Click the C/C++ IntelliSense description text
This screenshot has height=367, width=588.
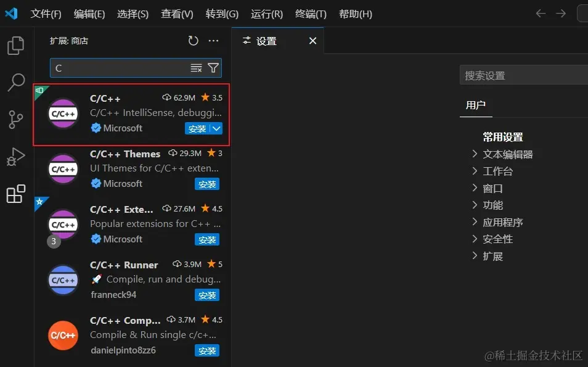coord(155,113)
